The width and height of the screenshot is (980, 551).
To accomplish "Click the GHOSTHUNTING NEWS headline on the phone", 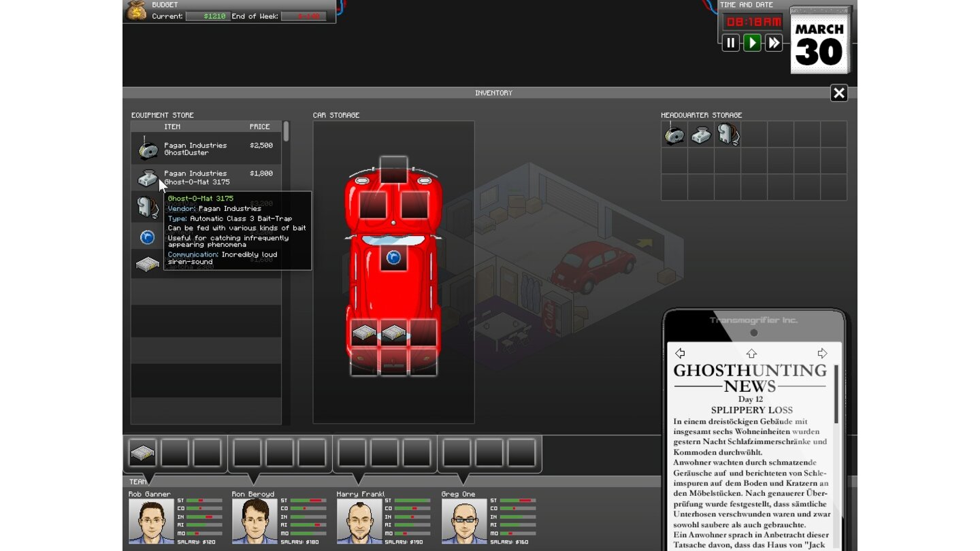I will point(750,378).
